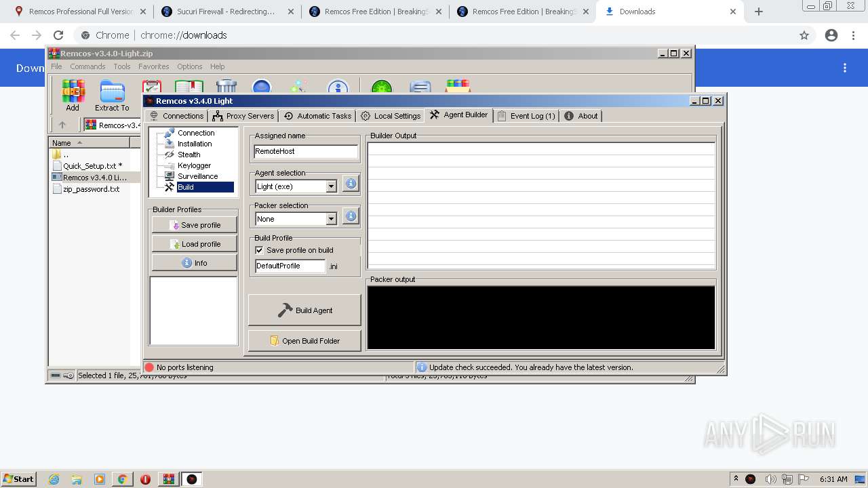Click the WinRAR Extract To icon
Image resolution: width=868 pixels, height=488 pixels.
[112, 96]
